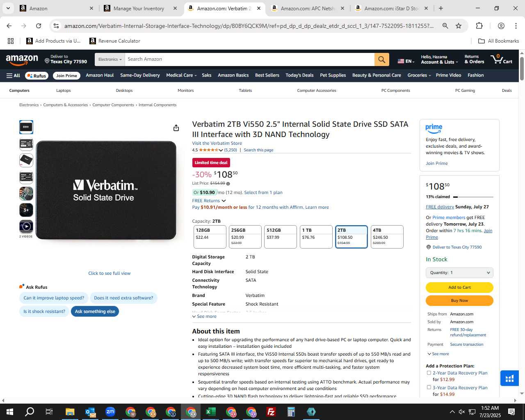This screenshot has height=420, width=525.
Task: Open the shopping cart icon
Action: (x=502, y=59)
